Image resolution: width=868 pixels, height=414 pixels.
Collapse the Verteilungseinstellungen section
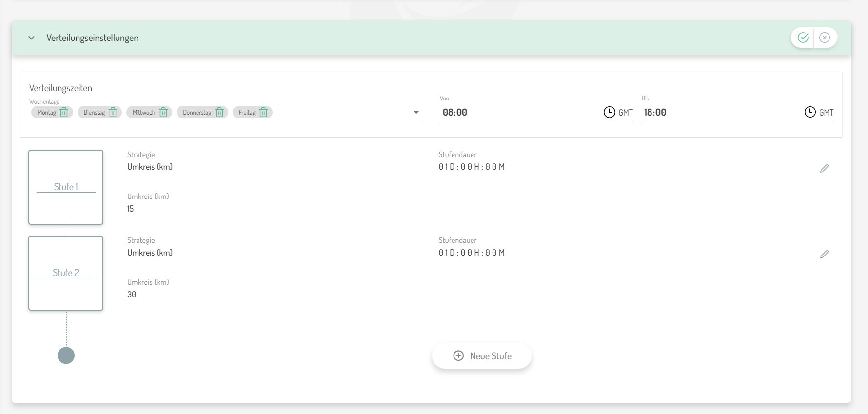point(32,38)
